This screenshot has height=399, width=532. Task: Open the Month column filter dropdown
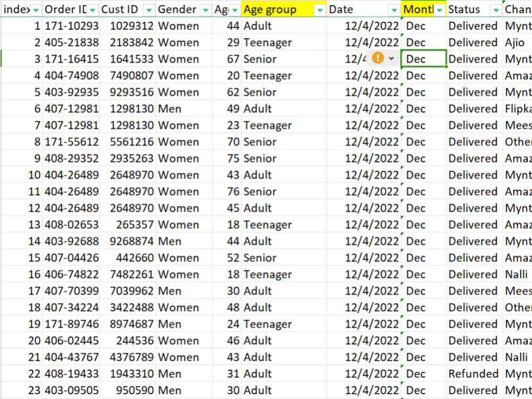coord(440,11)
